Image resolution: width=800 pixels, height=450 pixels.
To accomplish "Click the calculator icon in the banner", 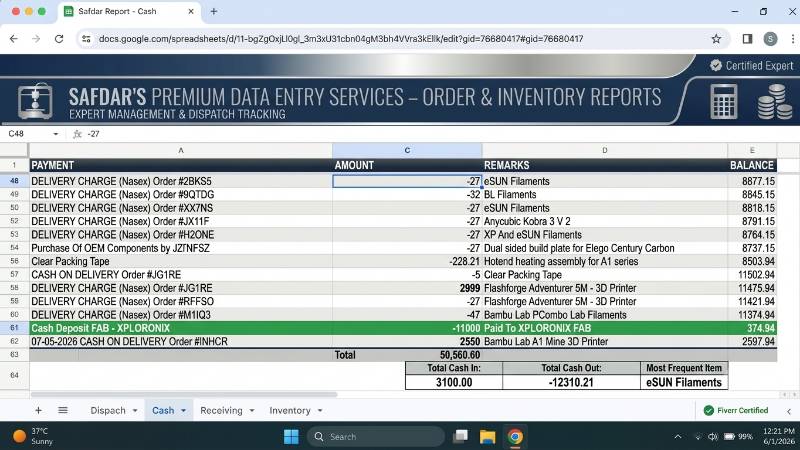I will coord(723,102).
